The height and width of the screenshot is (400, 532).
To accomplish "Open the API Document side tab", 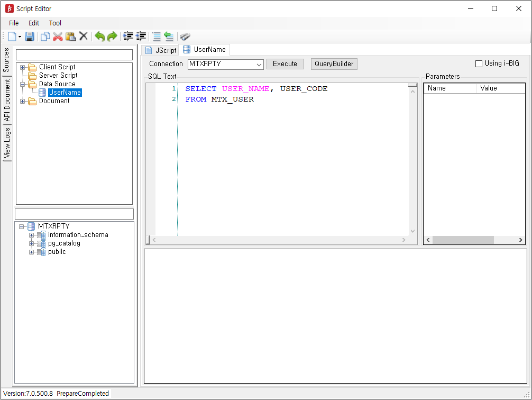I will click(x=6, y=100).
